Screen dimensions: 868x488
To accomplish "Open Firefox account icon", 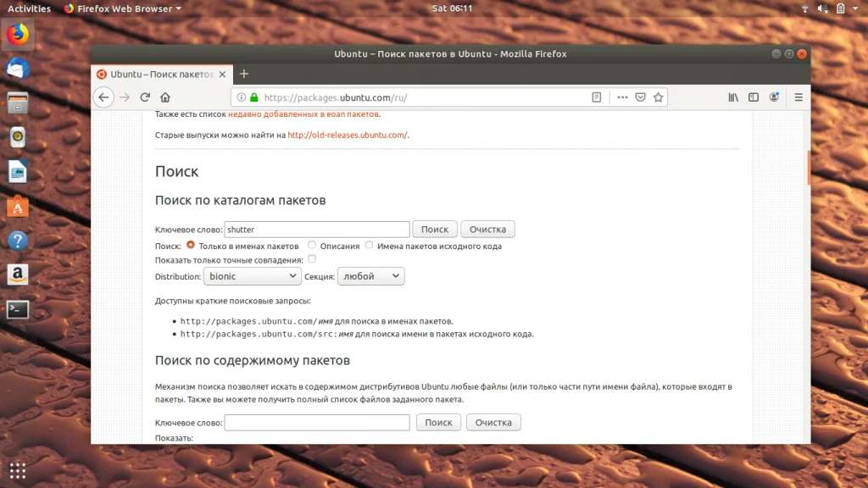I will point(774,97).
